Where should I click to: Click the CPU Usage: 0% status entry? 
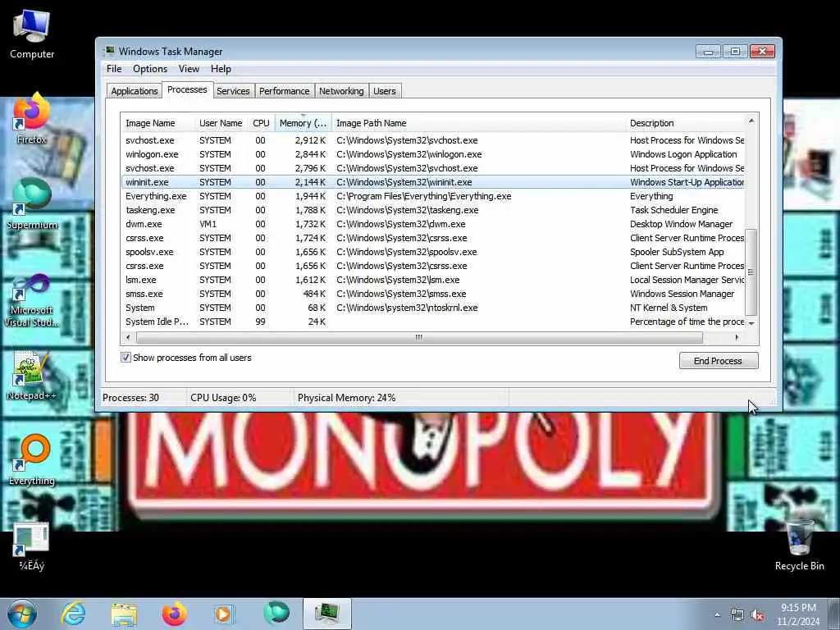(223, 398)
